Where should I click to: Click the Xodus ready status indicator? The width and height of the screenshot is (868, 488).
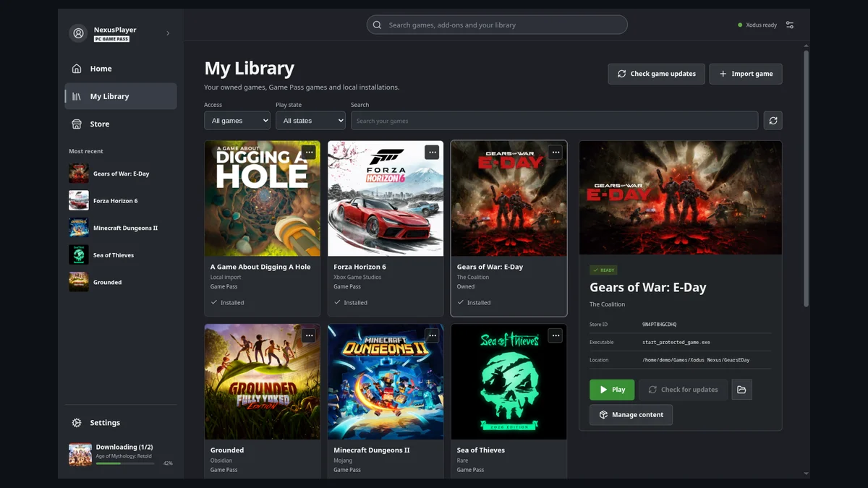click(757, 25)
